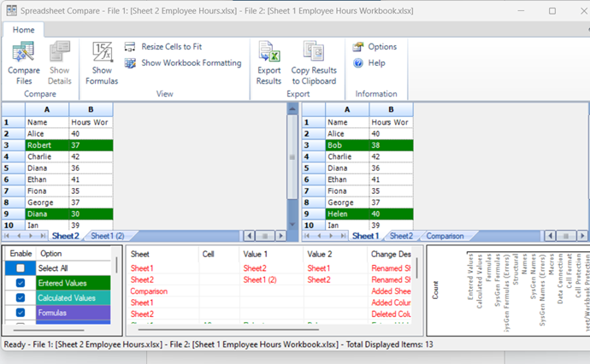Toggle Show Formulas view
Screen dimensions: 590x364
click(102, 62)
